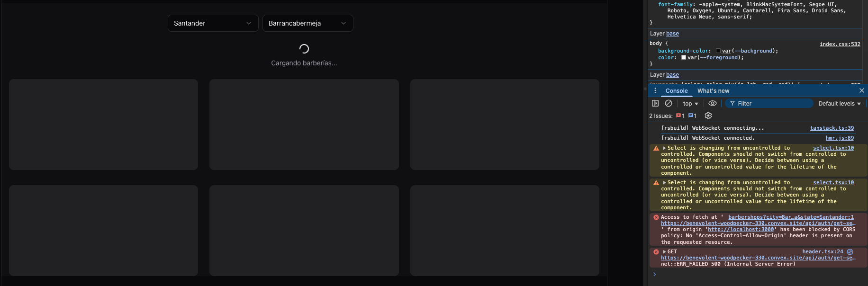Click the red error icon of CORS message
The height and width of the screenshot is (286, 868).
click(656, 217)
